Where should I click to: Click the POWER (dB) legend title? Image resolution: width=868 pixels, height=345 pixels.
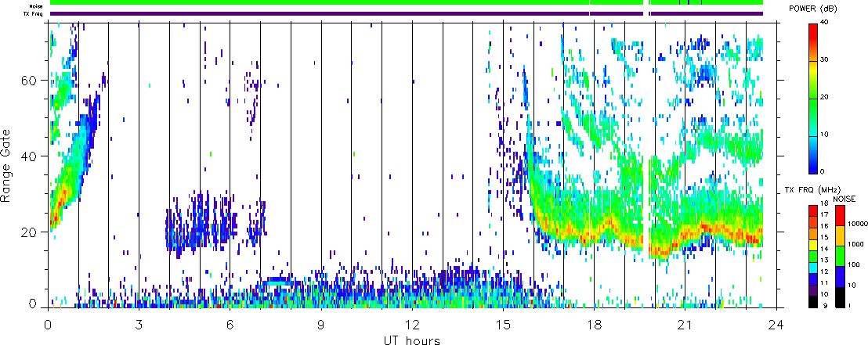[813, 9]
